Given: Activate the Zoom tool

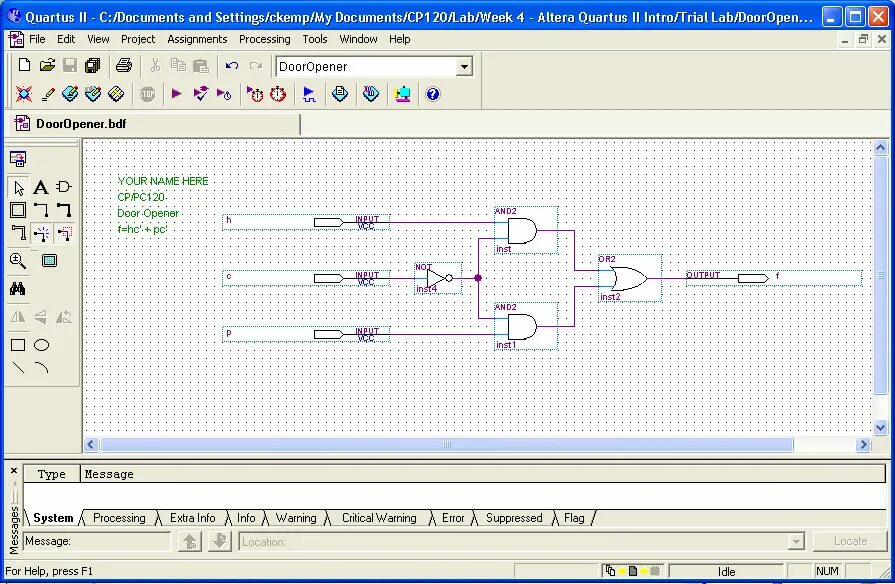Looking at the screenshot, I should point(16,260).
